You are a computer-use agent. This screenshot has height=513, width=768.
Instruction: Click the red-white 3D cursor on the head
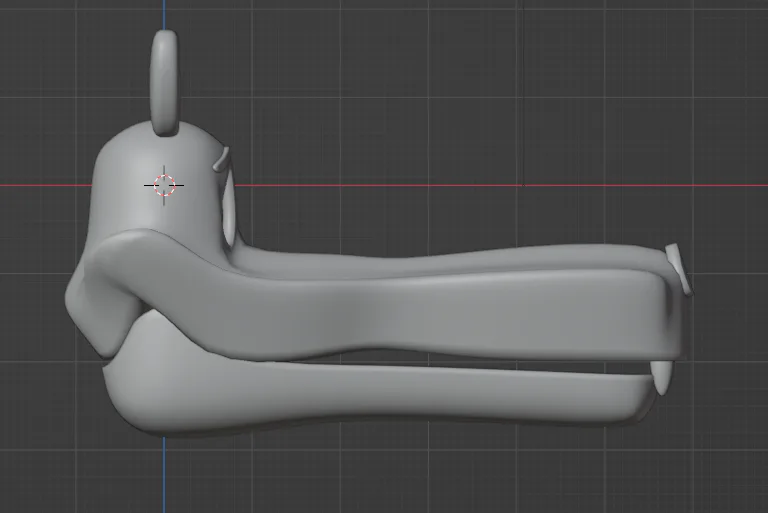click(164, 185)
